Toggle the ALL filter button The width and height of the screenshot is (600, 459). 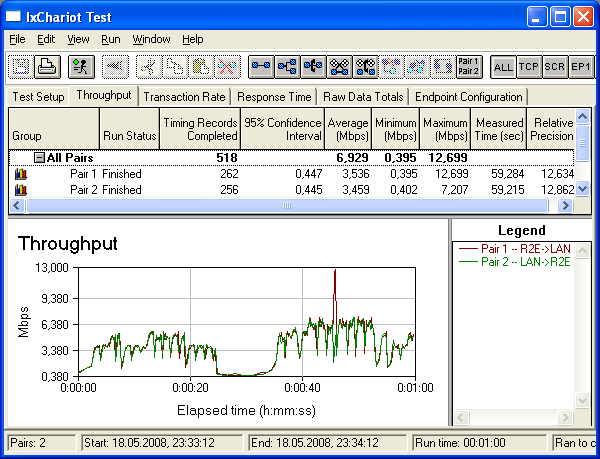pyautogui.click(x=503, y=67)
